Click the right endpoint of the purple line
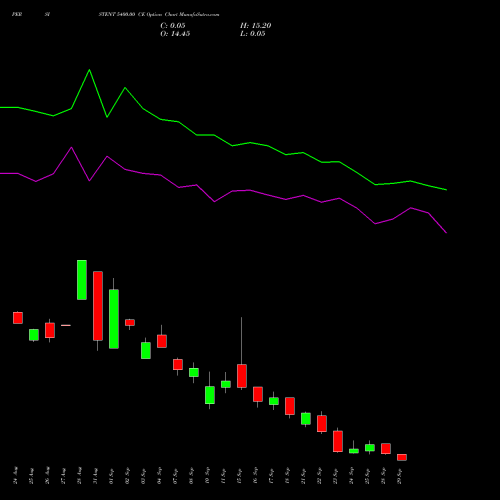The image size is (500, 500). (x=446, y=233)
